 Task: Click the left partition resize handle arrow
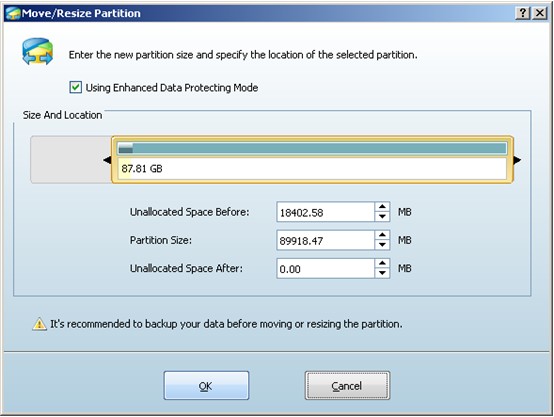pos(107,160)
